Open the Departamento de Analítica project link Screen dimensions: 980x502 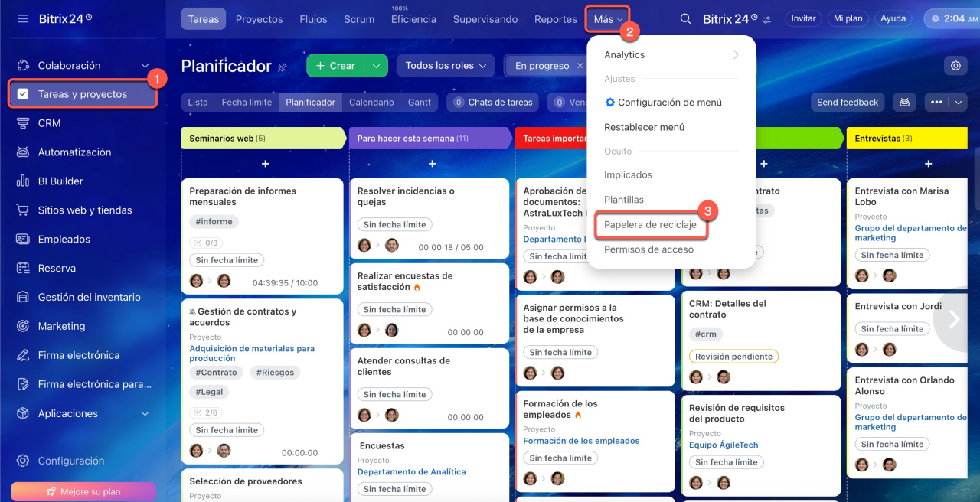tap(411, 472)
